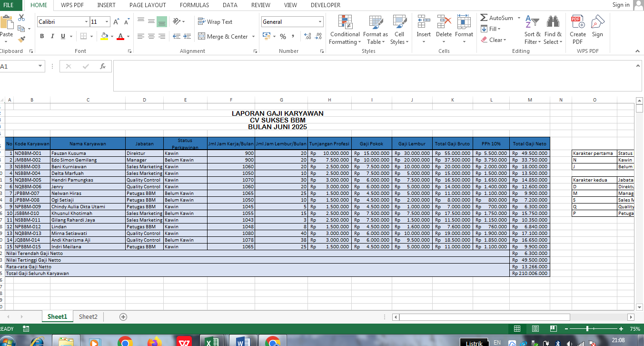Click the Create PDF icon
644x346 pixels.
[578, 22]
